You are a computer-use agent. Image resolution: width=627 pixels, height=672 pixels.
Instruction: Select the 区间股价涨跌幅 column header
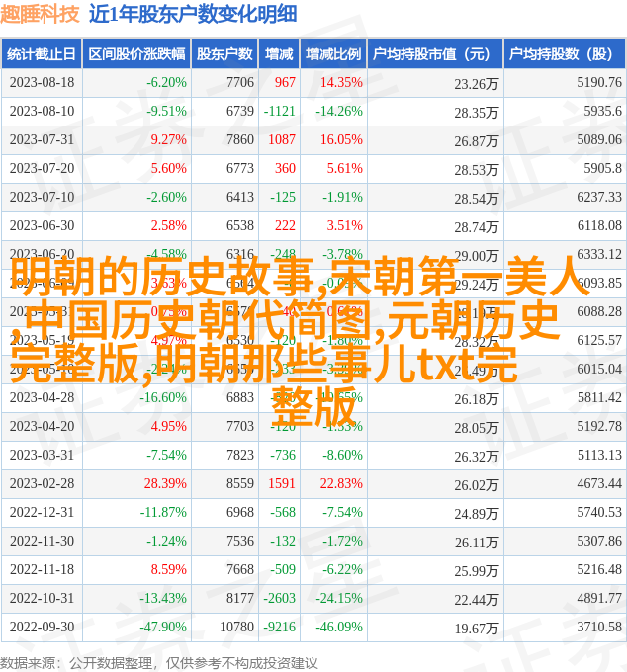(136, 54)
